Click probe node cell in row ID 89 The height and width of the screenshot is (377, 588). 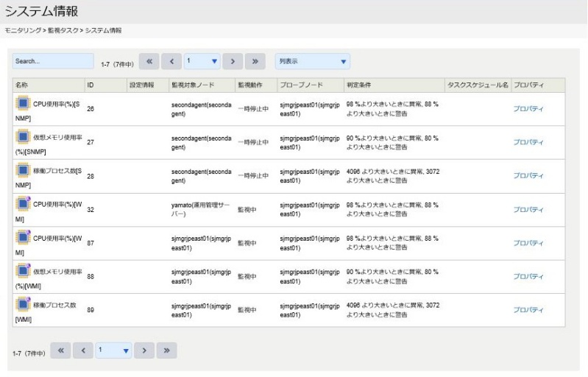click(310, 310)
